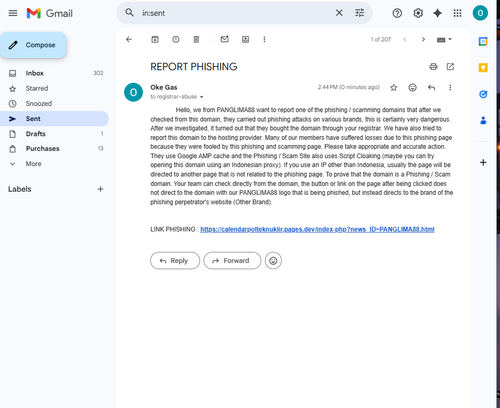The height and width of the screenshot is (408, 500).
Task: Open the Support help icon
Action: [397, 13]
